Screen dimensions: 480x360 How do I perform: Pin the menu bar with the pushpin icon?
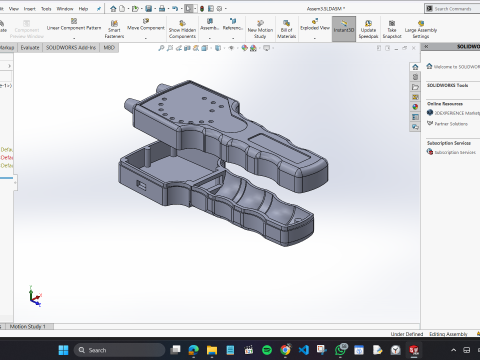[x=99, y=9]
